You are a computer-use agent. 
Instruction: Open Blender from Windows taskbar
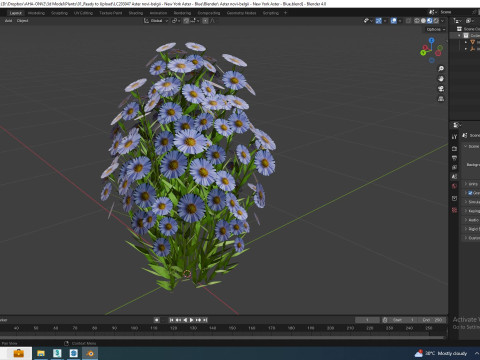90,353
